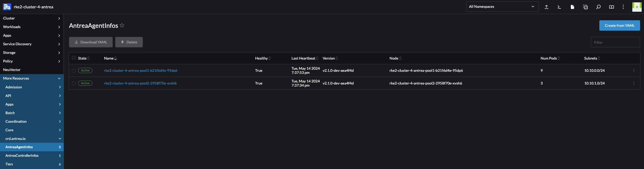Image resolution: width=644 pixels, height=169 pixels.
Task: Click subnet 10.10.1.0/24 cell
Action: coord(594,83)
